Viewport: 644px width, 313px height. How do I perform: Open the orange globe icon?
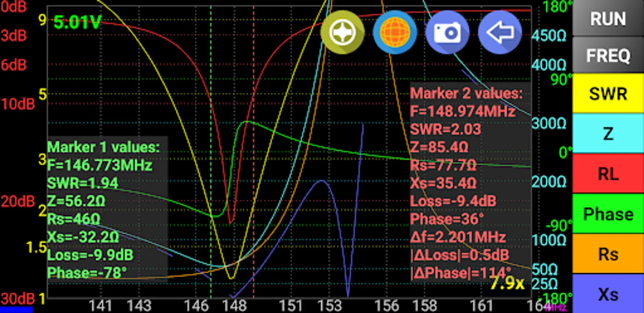tap(395, 32)
